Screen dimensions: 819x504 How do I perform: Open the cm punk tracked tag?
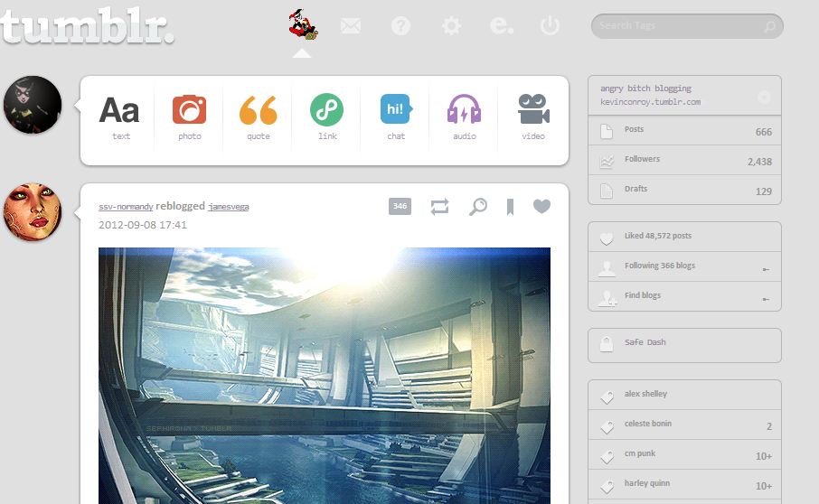click(x=685, y=454)
